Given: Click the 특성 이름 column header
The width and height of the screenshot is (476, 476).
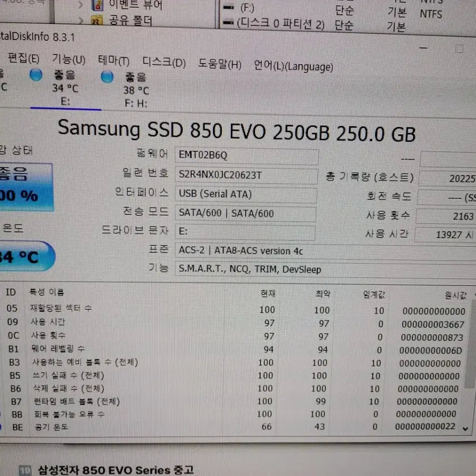Looking at the screenshot, I should point(47,292).
